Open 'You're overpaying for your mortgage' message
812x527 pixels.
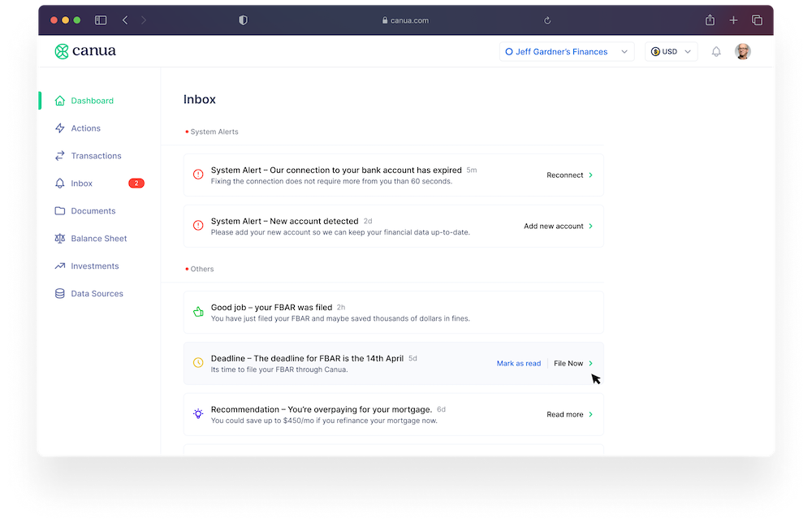pyautogui.click(x=394, y=414)
